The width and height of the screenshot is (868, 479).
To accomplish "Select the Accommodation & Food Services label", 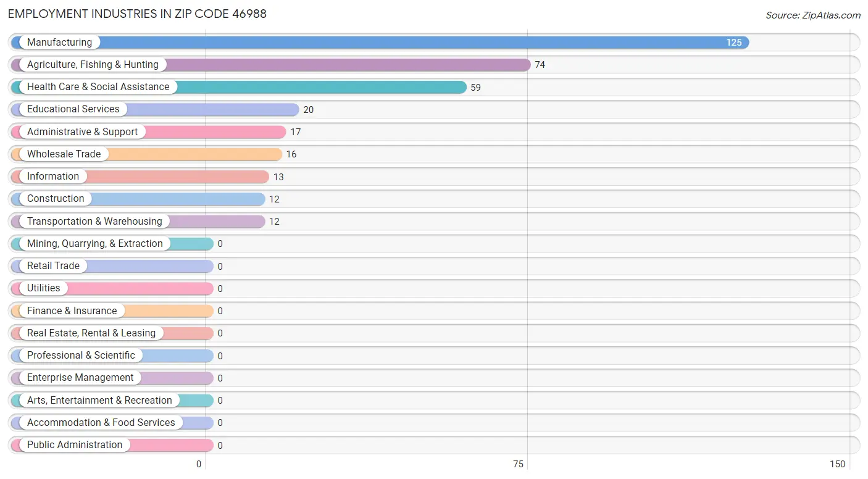I will (101, 422).
